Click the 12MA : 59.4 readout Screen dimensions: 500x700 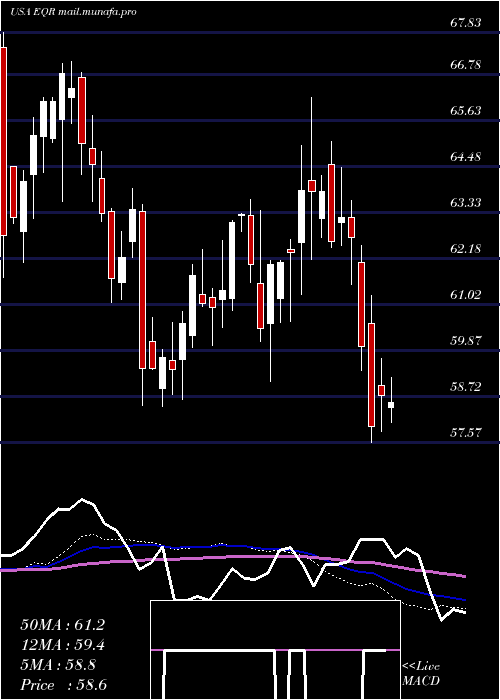pos(62,645)
